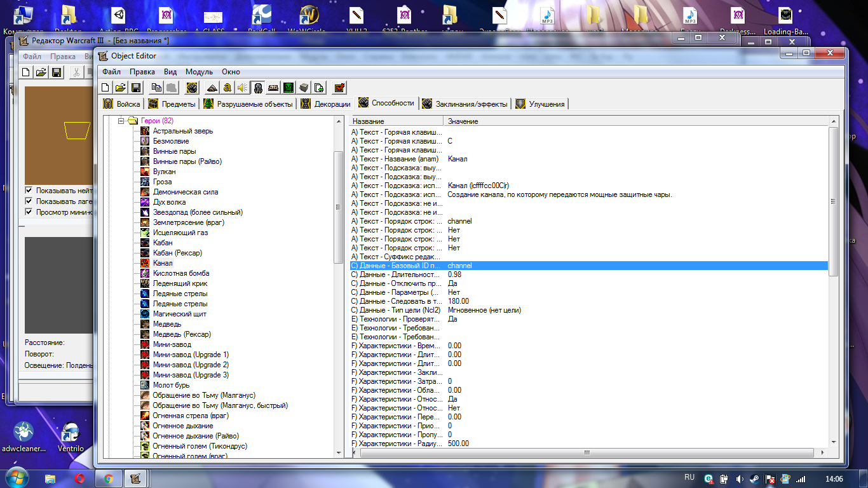
Task: Open the AI editor green face icon
Action: pos(288,88)
